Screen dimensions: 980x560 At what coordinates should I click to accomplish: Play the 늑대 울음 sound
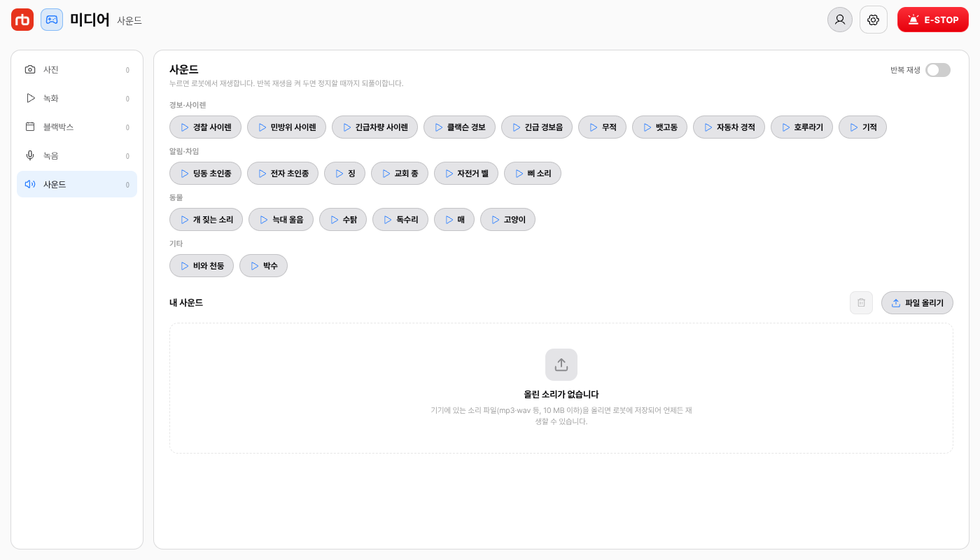281,220
